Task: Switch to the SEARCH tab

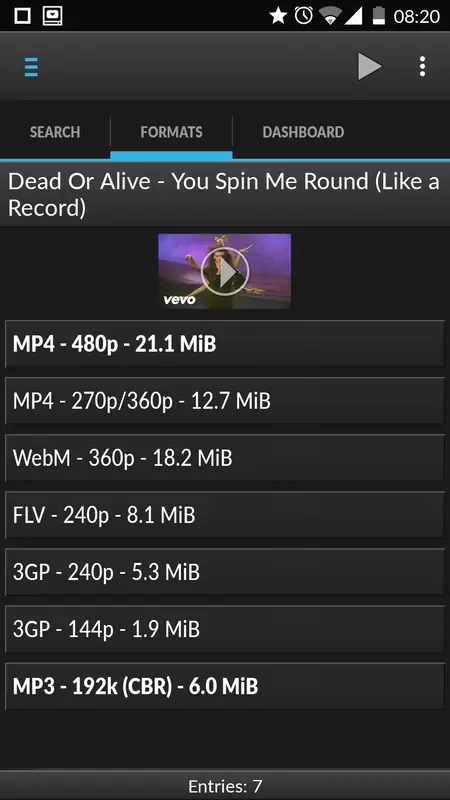Action: [55, 132]
